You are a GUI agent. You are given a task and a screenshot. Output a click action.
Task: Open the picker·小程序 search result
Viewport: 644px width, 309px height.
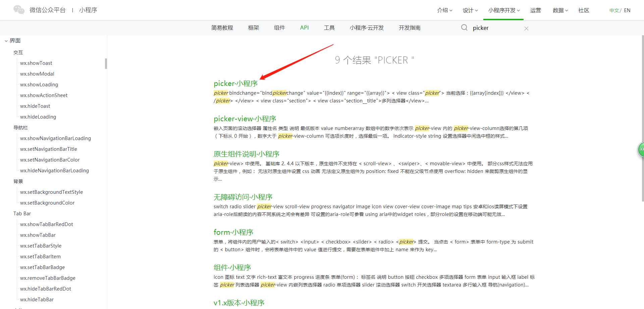tap(235, 83)
